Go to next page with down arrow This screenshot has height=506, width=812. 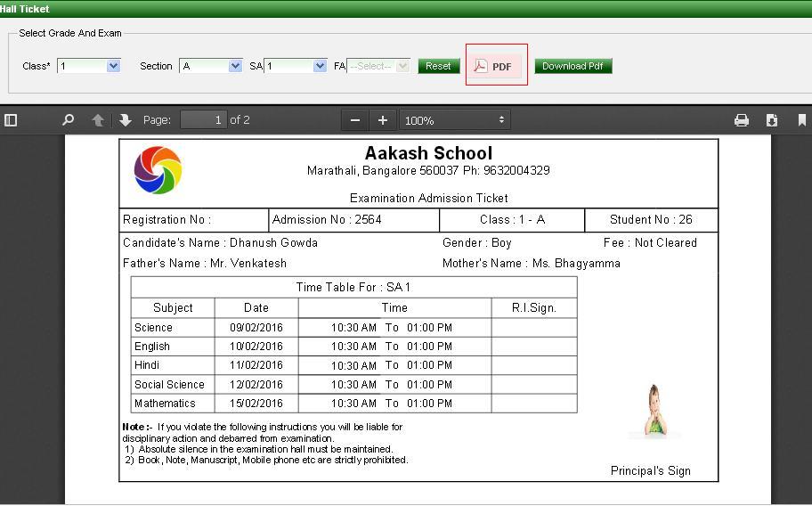125,120
